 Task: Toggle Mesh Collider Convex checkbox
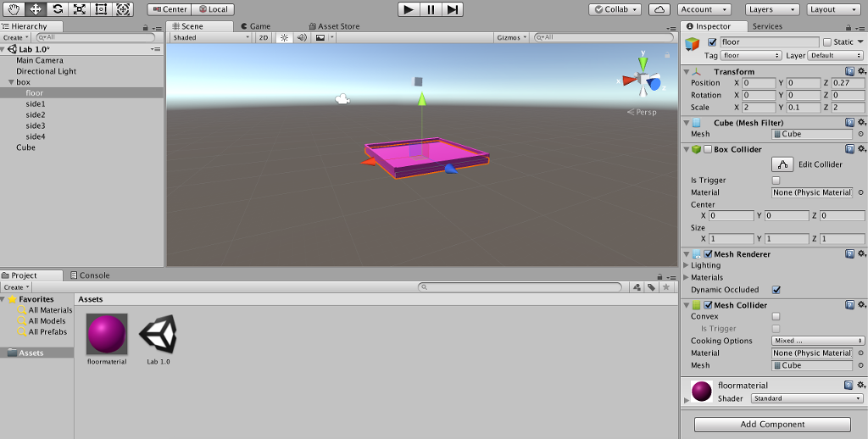(776, 317)
